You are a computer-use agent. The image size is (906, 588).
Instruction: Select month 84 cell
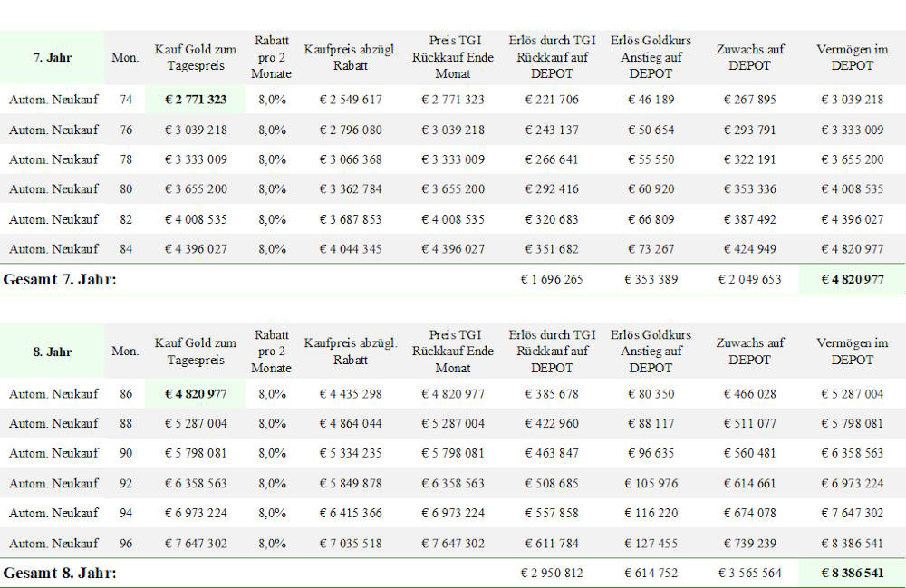point(126,249)
